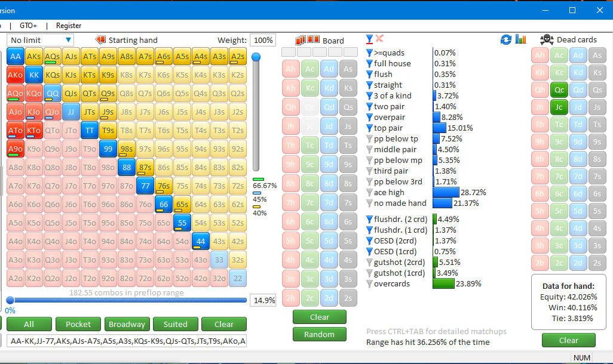This screenshot has width=613, height=364.
Task: Clear the preflop range selection
Action: coord(224,324)
